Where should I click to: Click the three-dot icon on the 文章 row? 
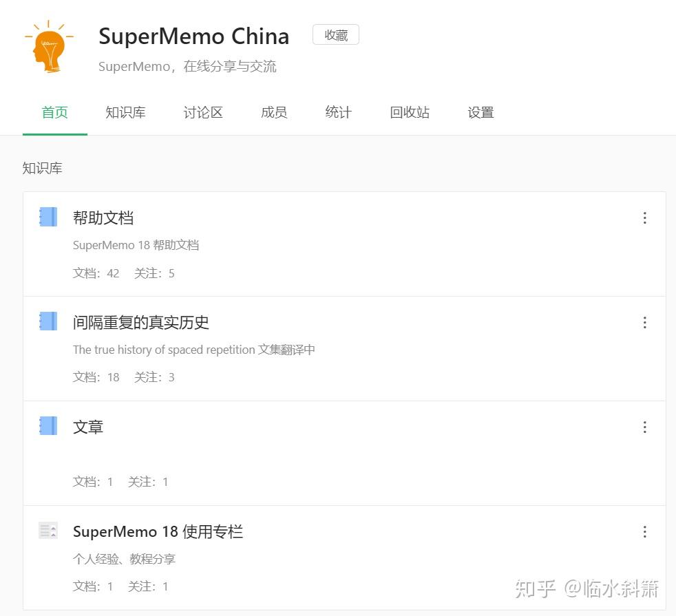click(644, 427)
